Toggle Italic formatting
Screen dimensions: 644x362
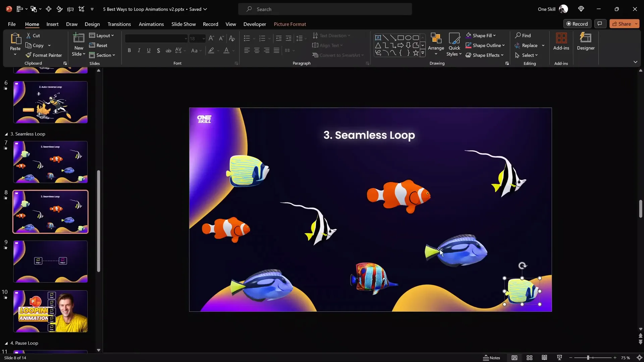[x=139, y=51]
